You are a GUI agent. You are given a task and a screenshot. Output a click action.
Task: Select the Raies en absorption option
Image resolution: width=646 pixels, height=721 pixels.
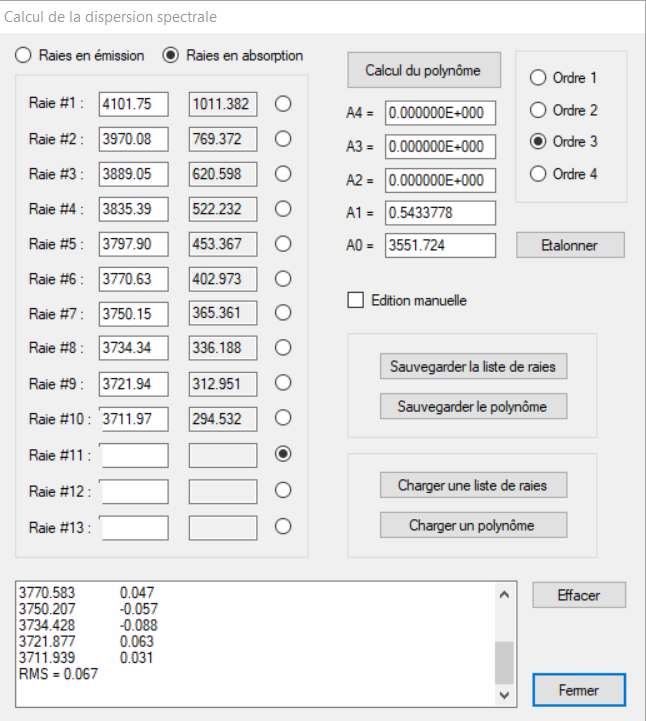click(170, 55)
